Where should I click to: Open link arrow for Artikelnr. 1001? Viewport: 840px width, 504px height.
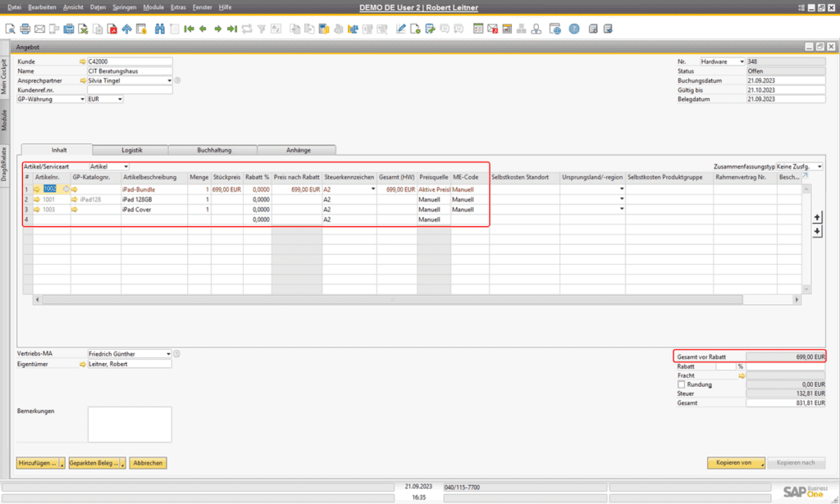tap(37, 200)
